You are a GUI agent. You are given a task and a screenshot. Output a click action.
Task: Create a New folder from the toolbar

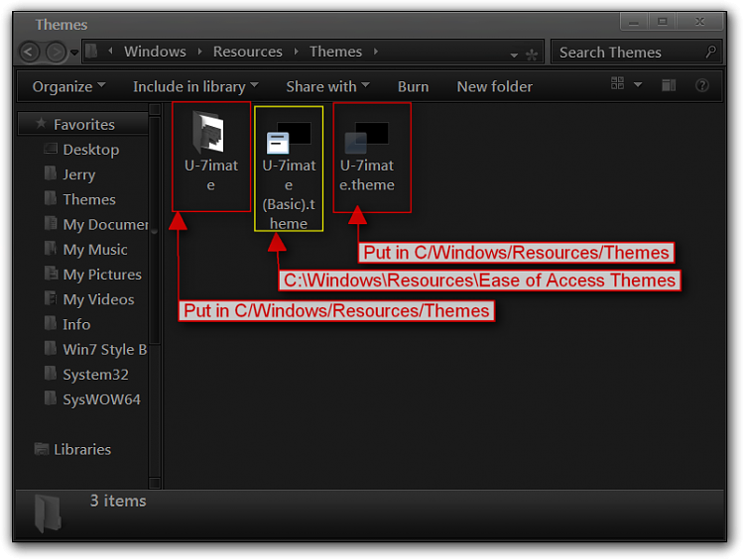click(x=494, y=86)
